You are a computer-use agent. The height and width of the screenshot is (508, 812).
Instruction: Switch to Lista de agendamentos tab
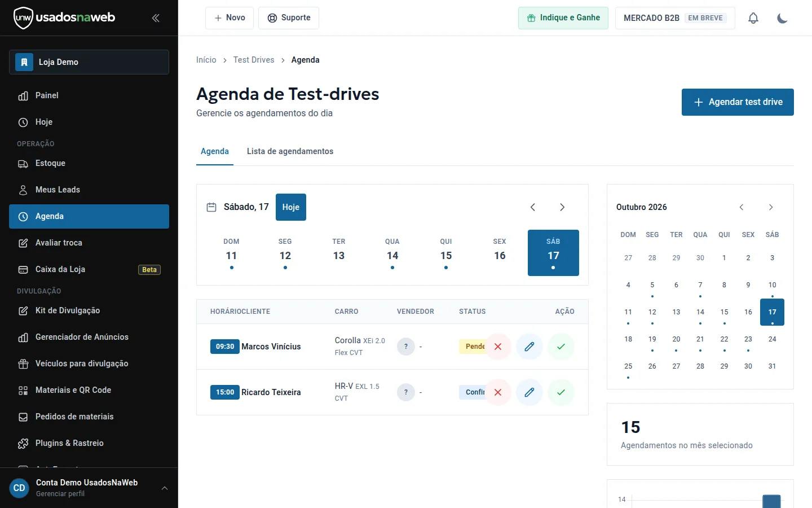tap(290, 151)
